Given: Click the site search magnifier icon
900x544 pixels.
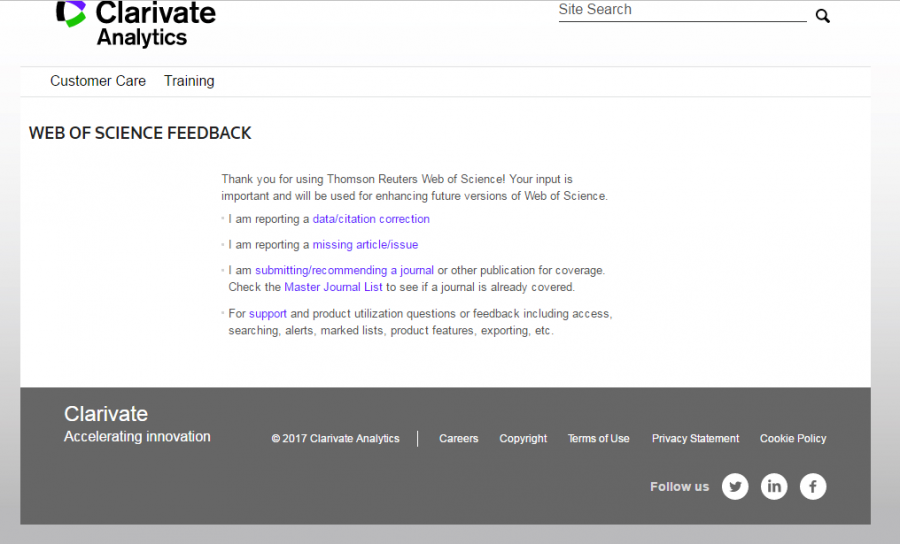Looking at the screenshot, I should [x=823, y=16].
